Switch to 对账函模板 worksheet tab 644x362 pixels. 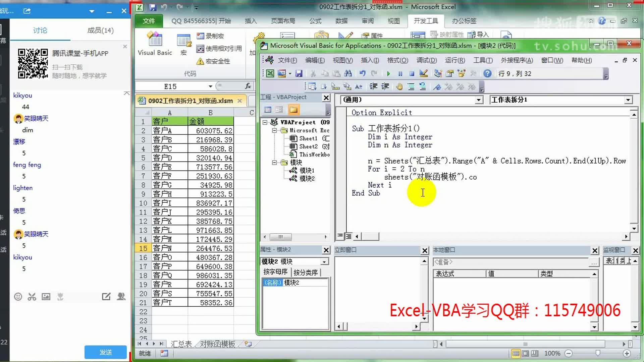coord(218,344)
